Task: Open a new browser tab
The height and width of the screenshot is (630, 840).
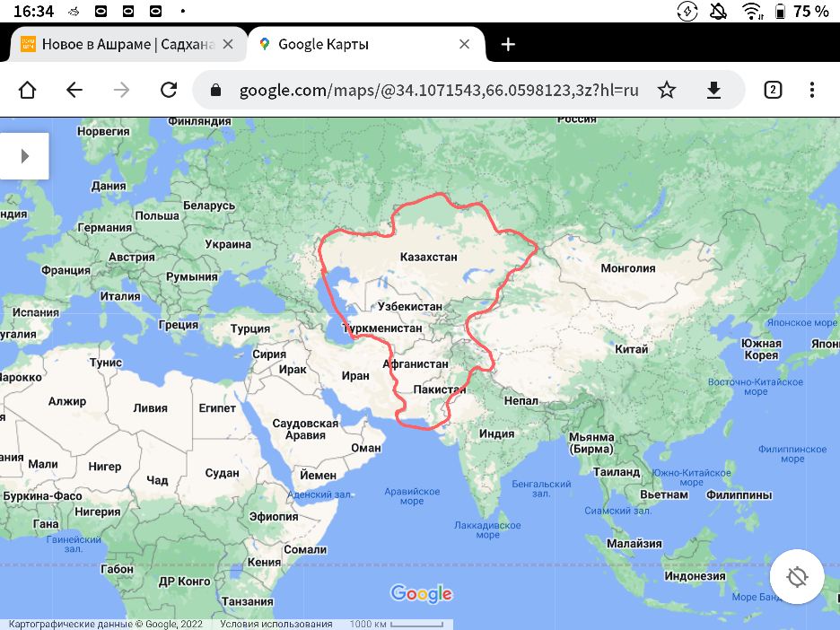Action: pyautogui.click(x=508, y=44)
